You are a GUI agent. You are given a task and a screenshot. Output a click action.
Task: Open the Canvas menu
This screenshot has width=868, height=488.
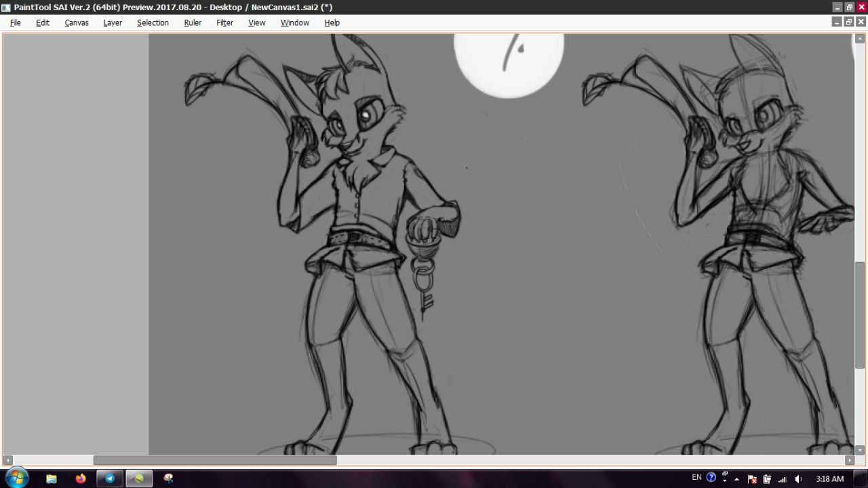coord(77,22)
